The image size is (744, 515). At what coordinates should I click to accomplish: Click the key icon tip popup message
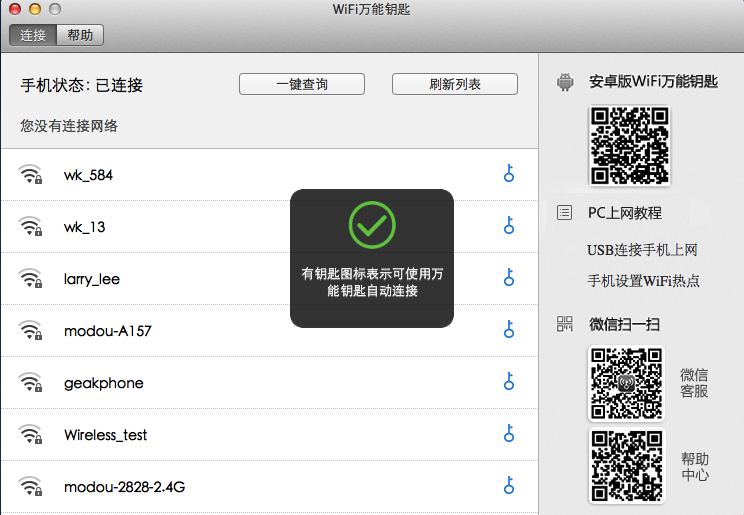pos(372,282)
